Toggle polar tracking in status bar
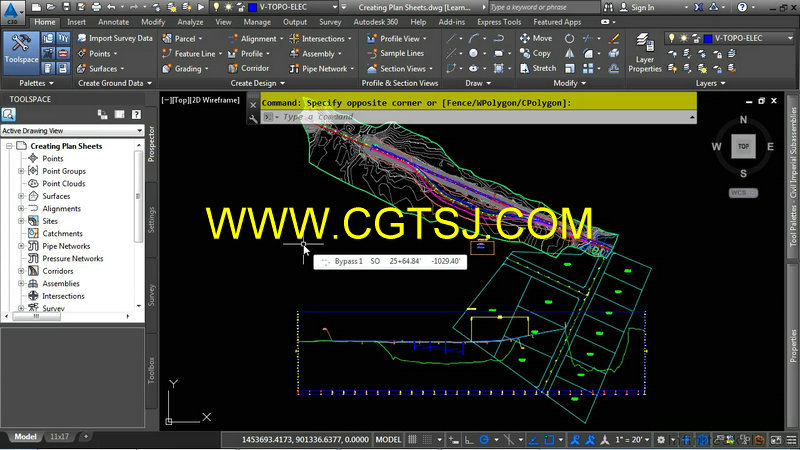Viewport: 800px width, 450px height. 484,439
